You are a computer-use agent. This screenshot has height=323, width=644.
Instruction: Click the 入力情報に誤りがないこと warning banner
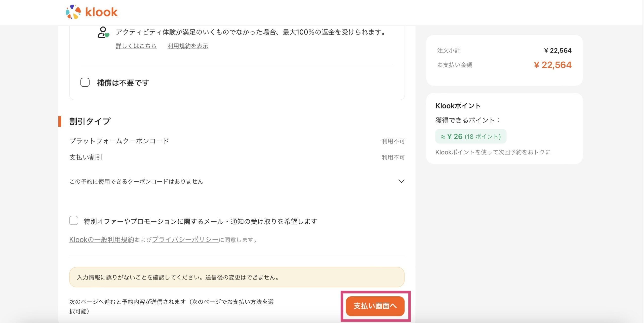[237, 277]
